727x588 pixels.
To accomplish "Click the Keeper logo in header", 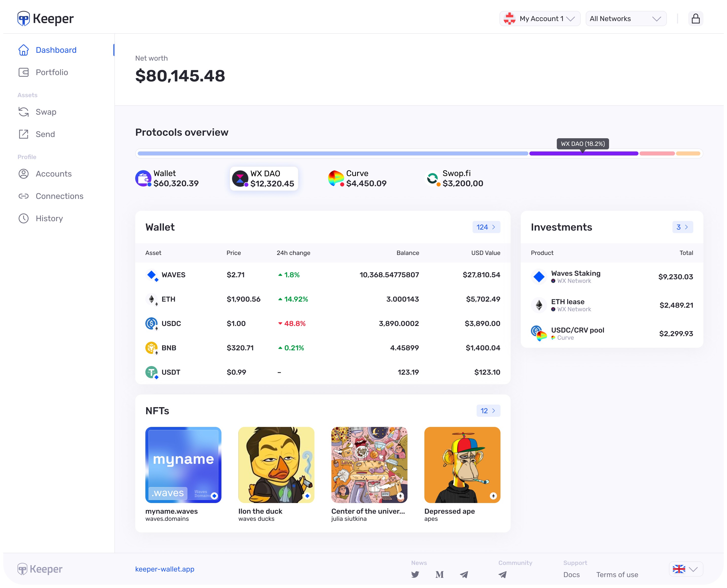I will click(45, 18).
